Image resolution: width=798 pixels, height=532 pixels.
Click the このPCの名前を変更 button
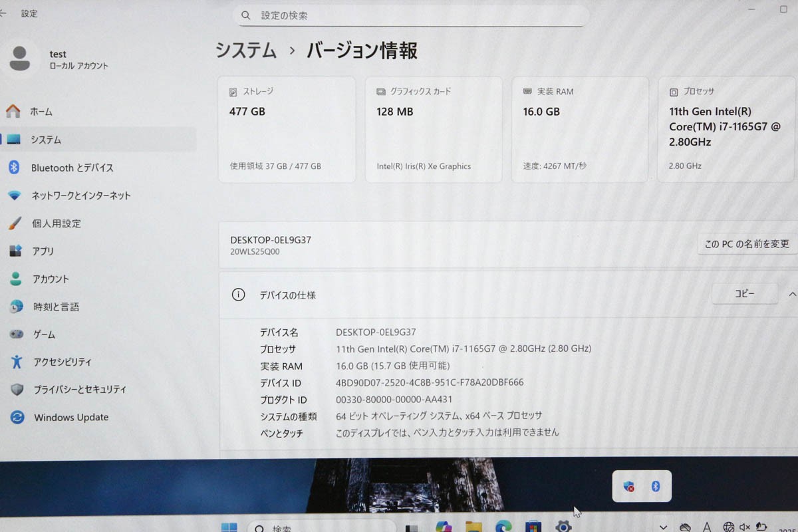(745, 243)
